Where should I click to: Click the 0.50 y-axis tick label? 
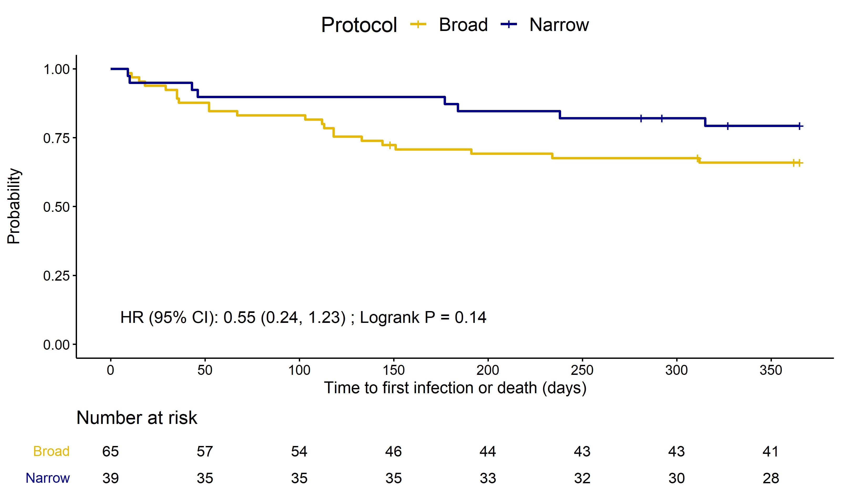[x=56, y=207]
